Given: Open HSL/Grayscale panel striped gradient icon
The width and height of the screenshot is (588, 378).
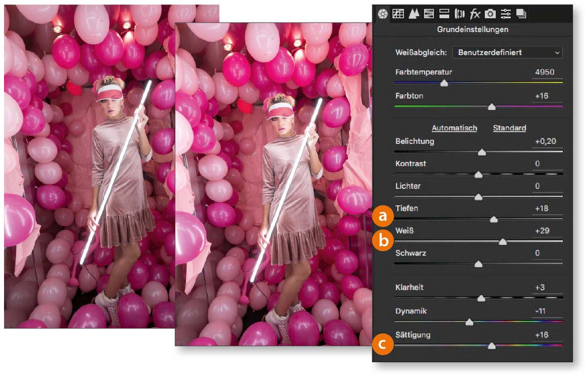Looking at the screenshot, I should pos(429,14).
